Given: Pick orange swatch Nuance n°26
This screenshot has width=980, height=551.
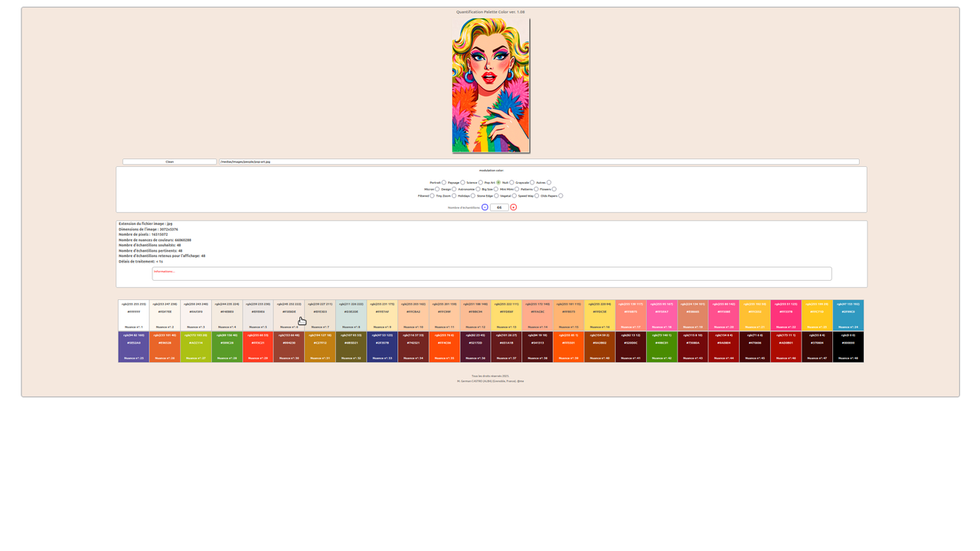Looking at the screenshot, I should click(x=165, y=347).
